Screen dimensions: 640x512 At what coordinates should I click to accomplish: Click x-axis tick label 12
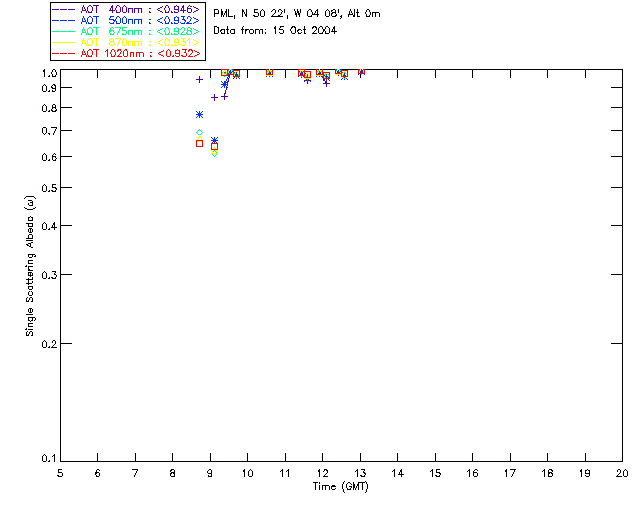tap(322, 473)
